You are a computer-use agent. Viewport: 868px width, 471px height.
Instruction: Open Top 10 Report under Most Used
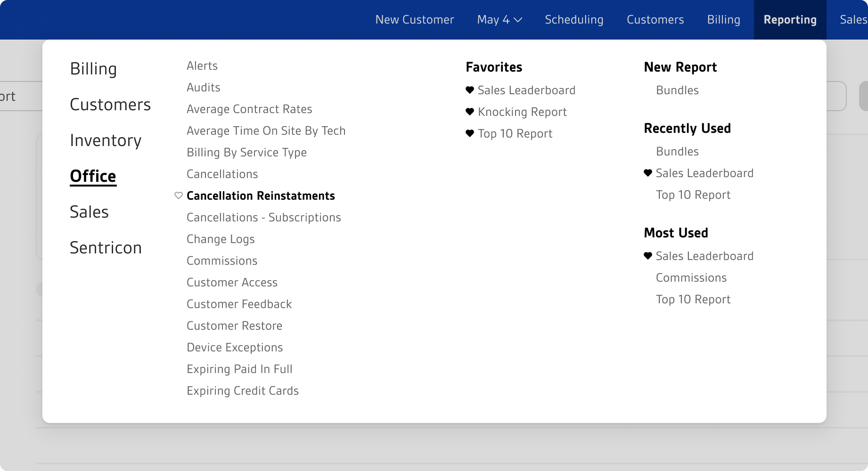[693, 299]
